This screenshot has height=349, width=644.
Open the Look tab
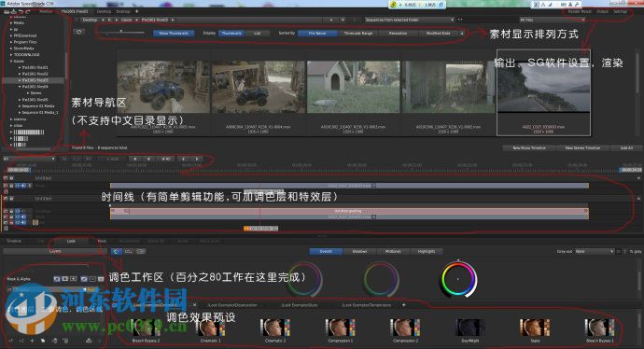coord(71,241)
